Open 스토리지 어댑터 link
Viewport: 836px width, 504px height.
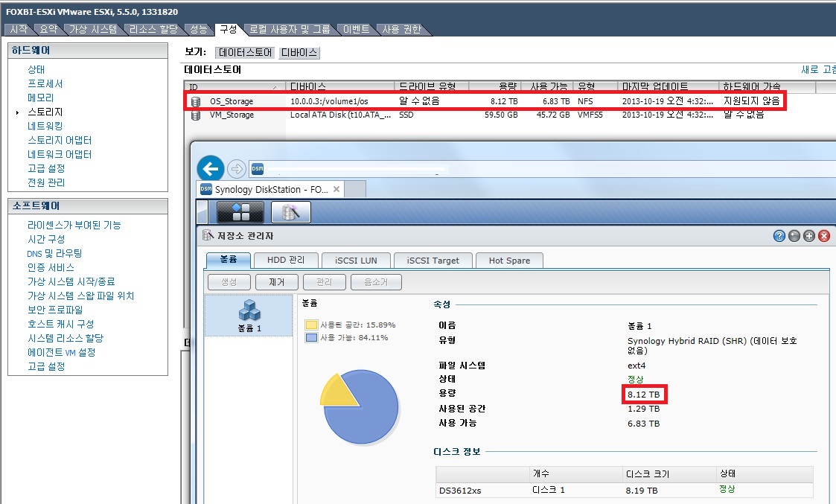click(60, 140)
